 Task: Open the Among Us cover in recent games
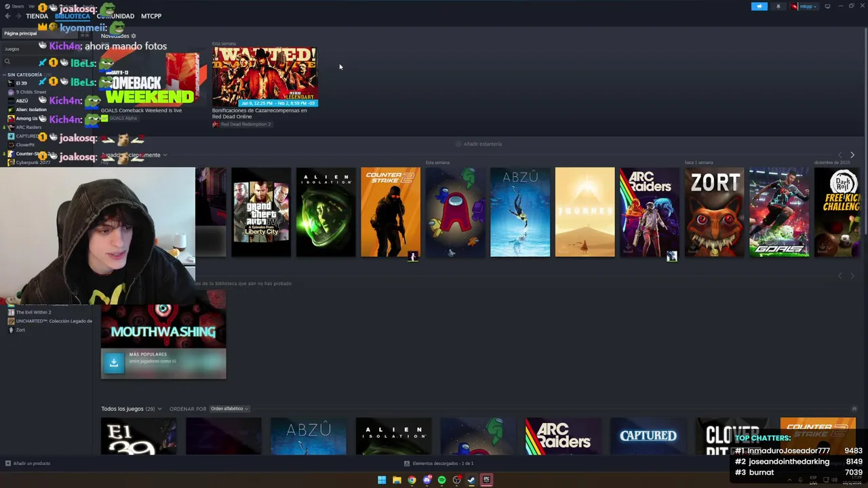tap(456, 212)
